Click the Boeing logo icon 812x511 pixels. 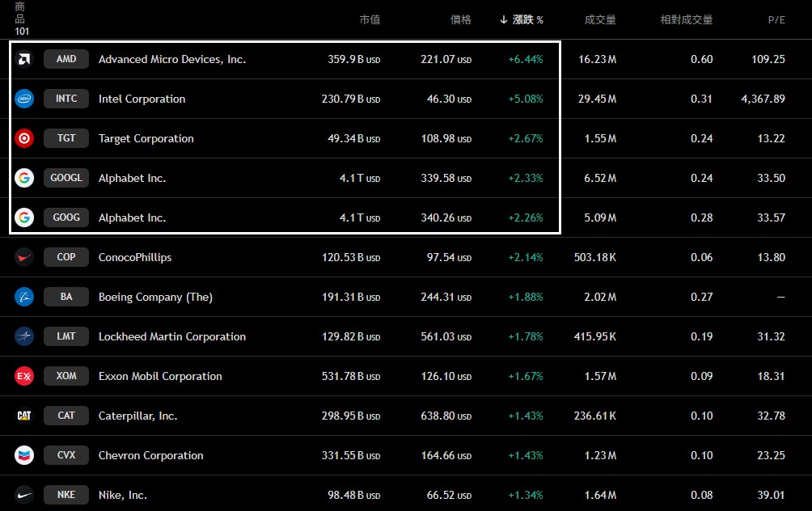(x=24, y=297)
